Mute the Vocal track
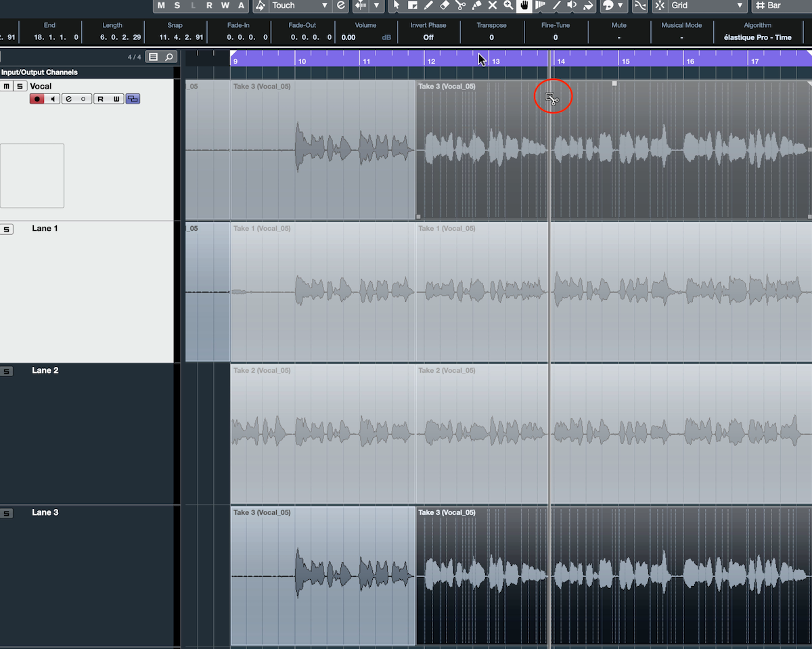The image size is (812, 649). pos(7,86)
